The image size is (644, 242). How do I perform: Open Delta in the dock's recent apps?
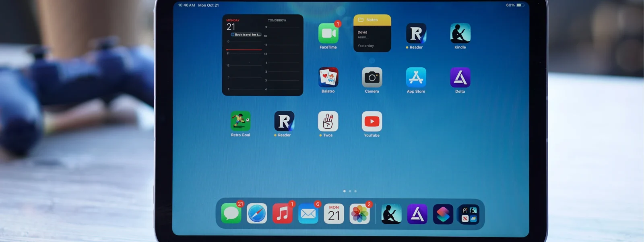[417, 214]
